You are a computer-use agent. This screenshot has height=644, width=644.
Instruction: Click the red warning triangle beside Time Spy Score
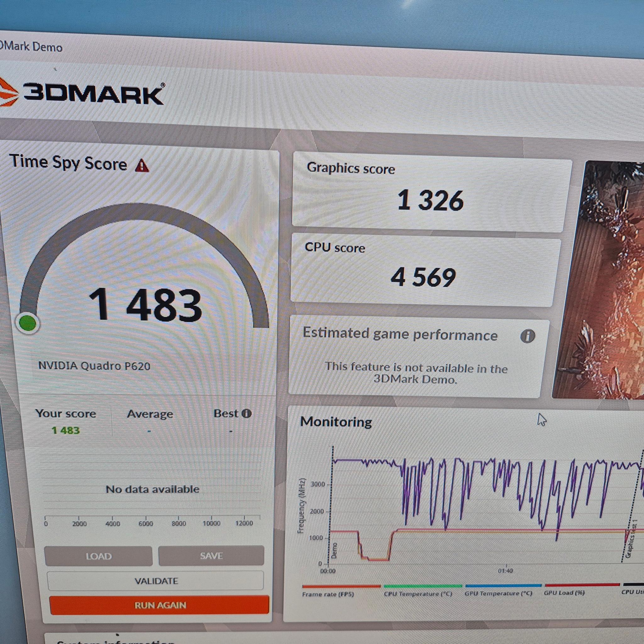tap(142, 165)
